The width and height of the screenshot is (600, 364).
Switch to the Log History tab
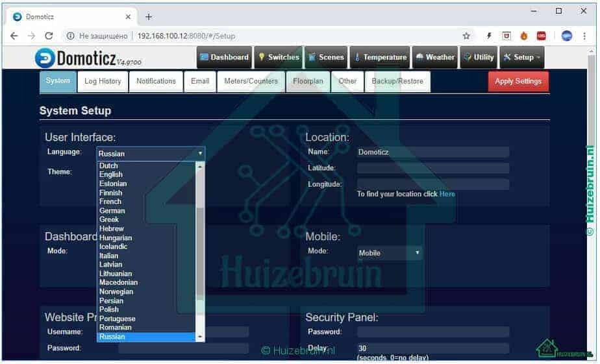click(103, 82)
